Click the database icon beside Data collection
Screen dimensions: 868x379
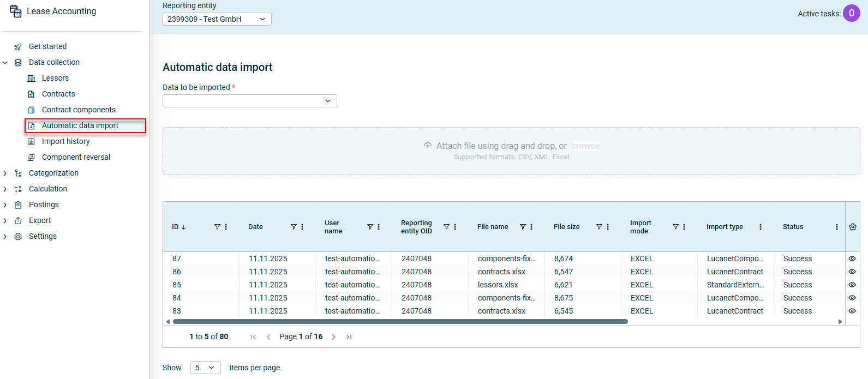pyautogui.click(x=18, y=63)
